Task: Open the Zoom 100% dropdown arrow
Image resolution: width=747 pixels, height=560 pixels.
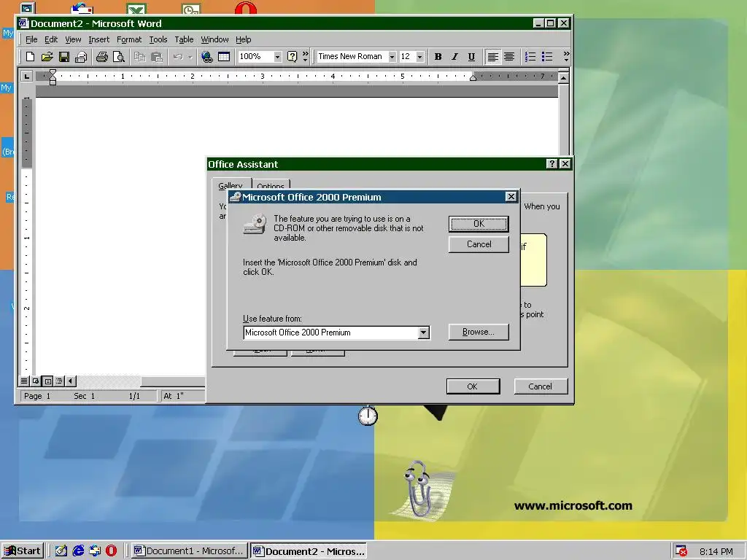Action: [277, 57]
